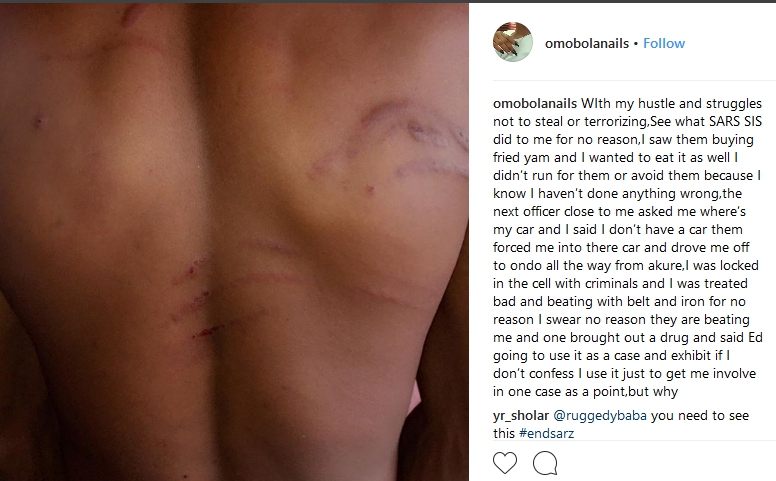Viewport: 776px width, 481px height.
Task: Visit commenter yr_sholar's profile
Action: pos(521,416)
